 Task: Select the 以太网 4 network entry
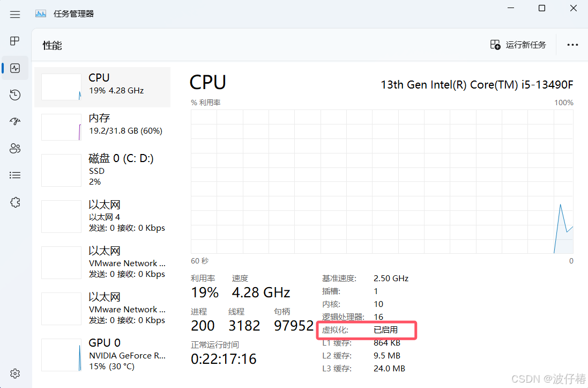tap(102, 216)
